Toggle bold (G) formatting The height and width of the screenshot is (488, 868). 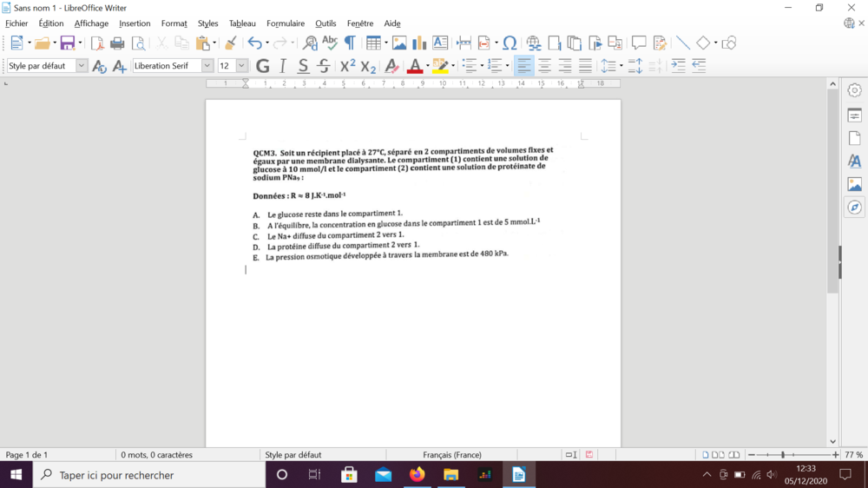262,66
